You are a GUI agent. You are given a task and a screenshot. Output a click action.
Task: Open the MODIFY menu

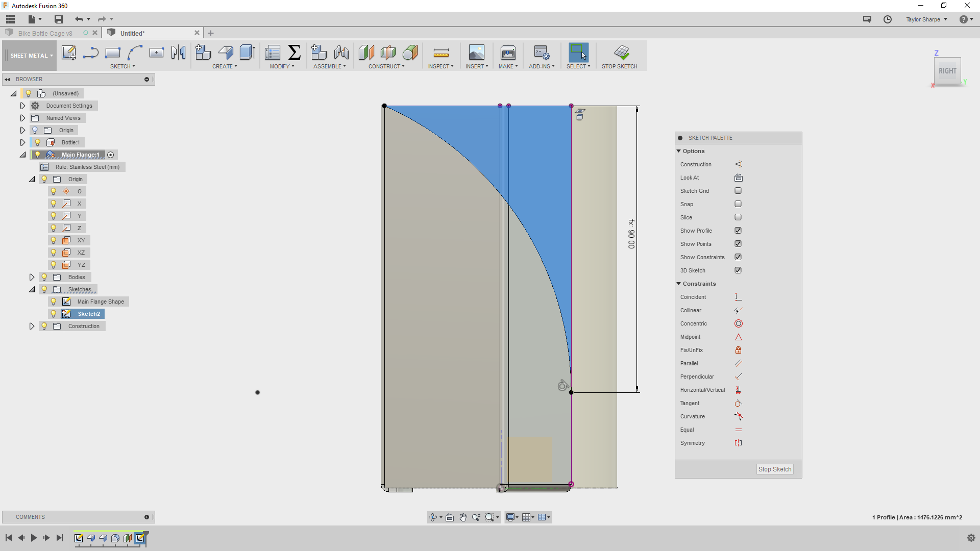click(282, 66)
